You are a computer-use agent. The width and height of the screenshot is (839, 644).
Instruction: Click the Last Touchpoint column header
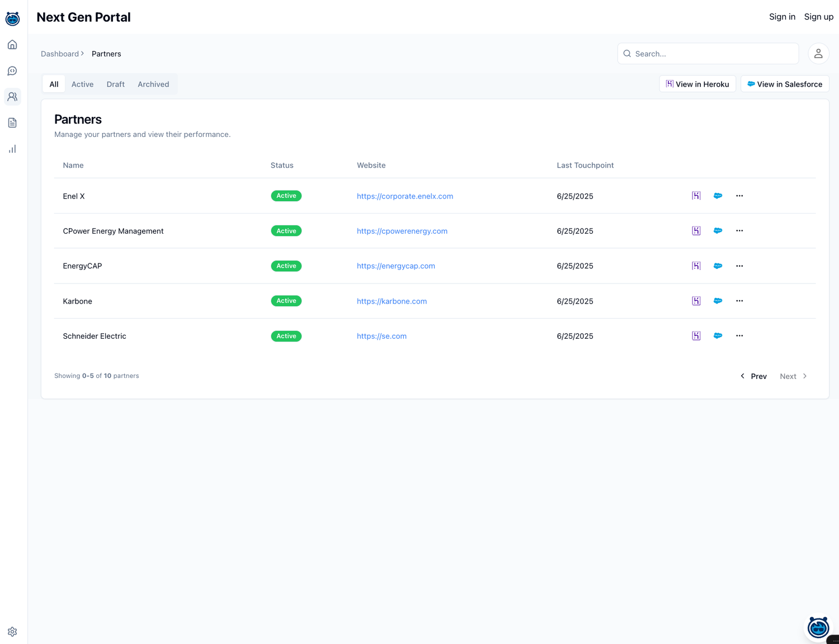pyautogui.click(x=585, y=165)
